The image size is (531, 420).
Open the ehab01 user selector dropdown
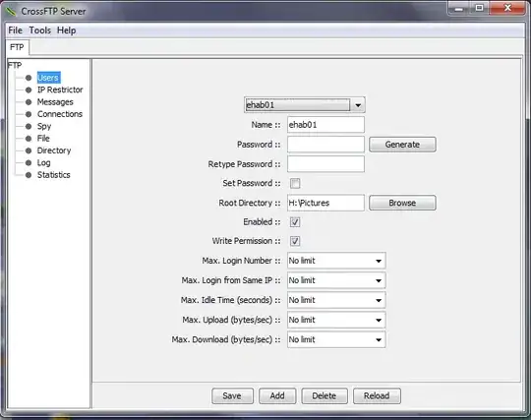pos(304,105)
